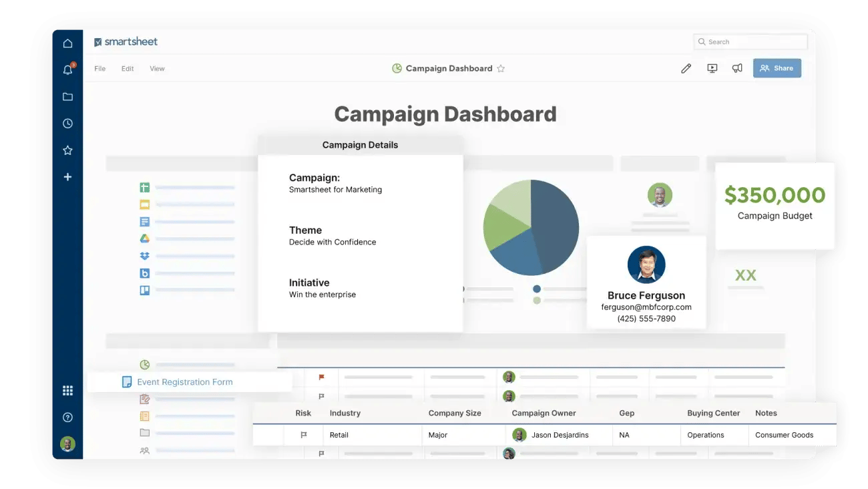Click Bruce Ferguson's profile photo
The image size is (868, 489).
tap(646, 265)
